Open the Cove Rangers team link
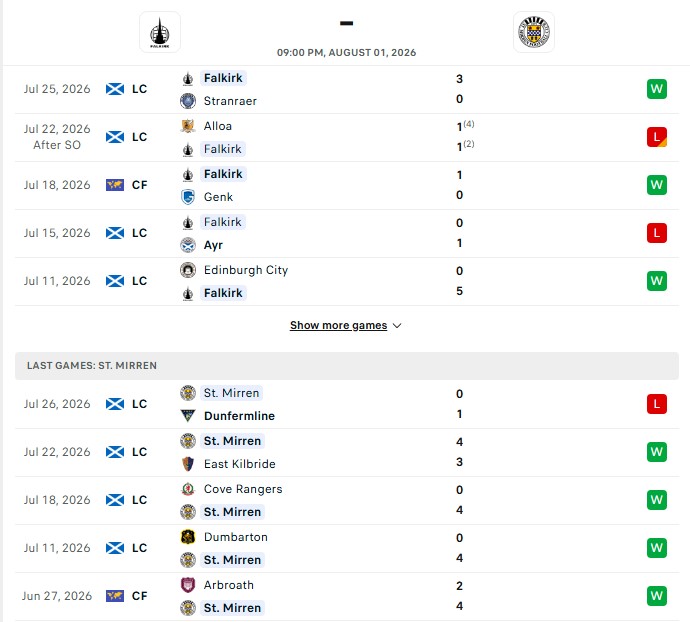The height and width of the screenshot is (622, 690). pyautogui.click(x=243, y=489)
